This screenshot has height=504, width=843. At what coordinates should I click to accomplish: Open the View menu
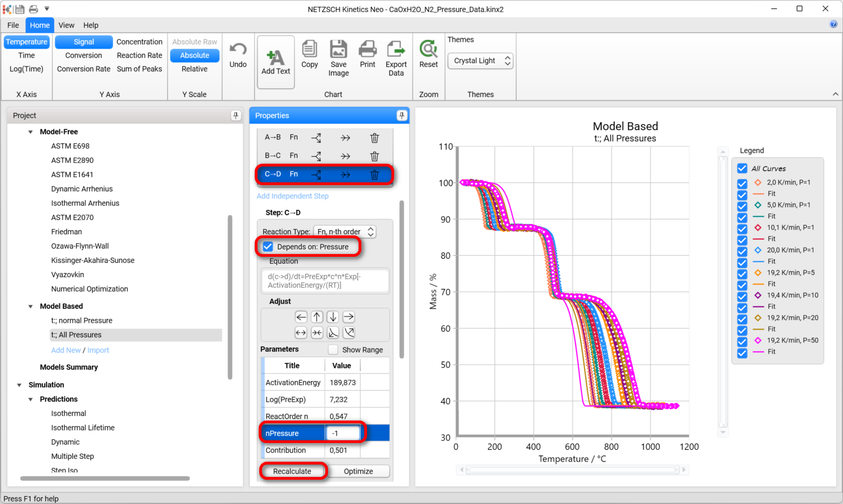pyautogui.click(x=66, y=25)
